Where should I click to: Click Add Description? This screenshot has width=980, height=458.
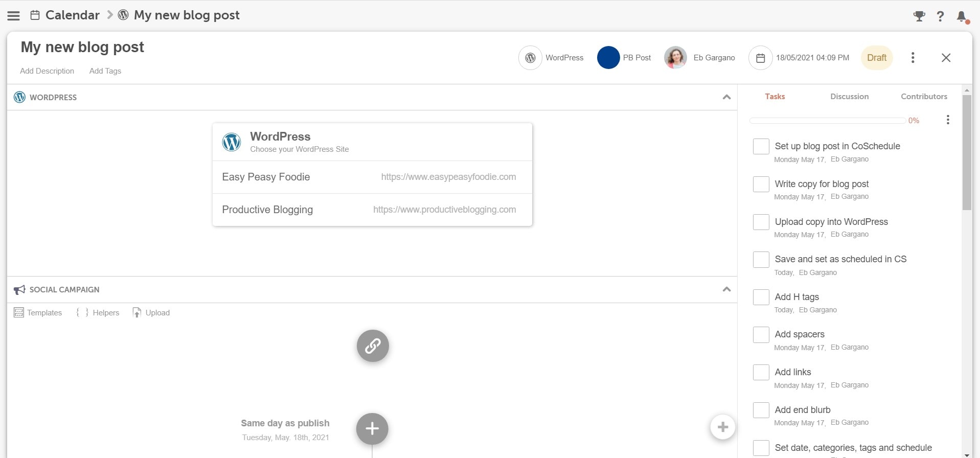pos(47,71)
